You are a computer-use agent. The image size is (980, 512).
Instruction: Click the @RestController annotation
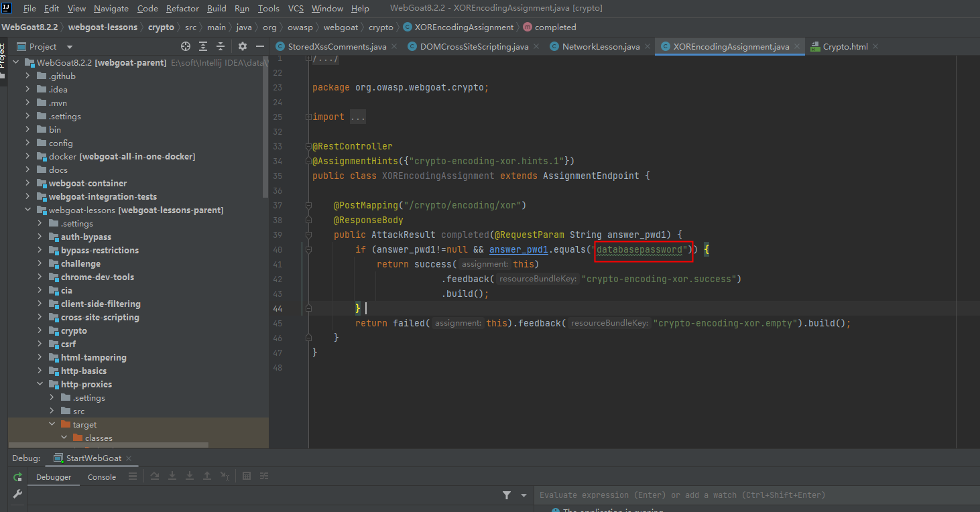353,146
